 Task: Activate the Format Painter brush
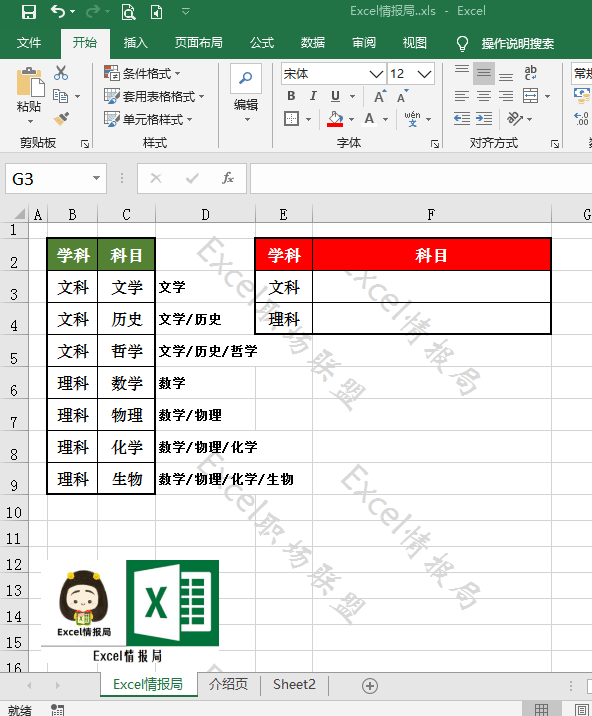click(x=61, y=119)
